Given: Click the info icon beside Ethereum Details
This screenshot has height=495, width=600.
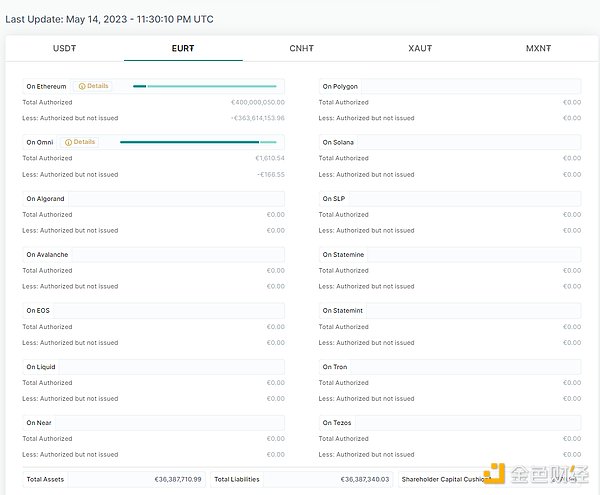Looking at the screenshot, I should 82,86.
